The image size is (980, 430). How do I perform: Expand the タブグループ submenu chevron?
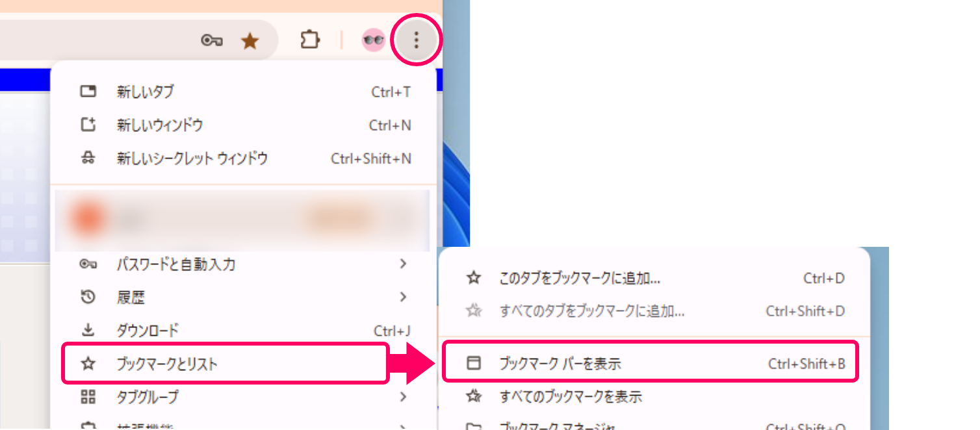[x=403, y=396]
